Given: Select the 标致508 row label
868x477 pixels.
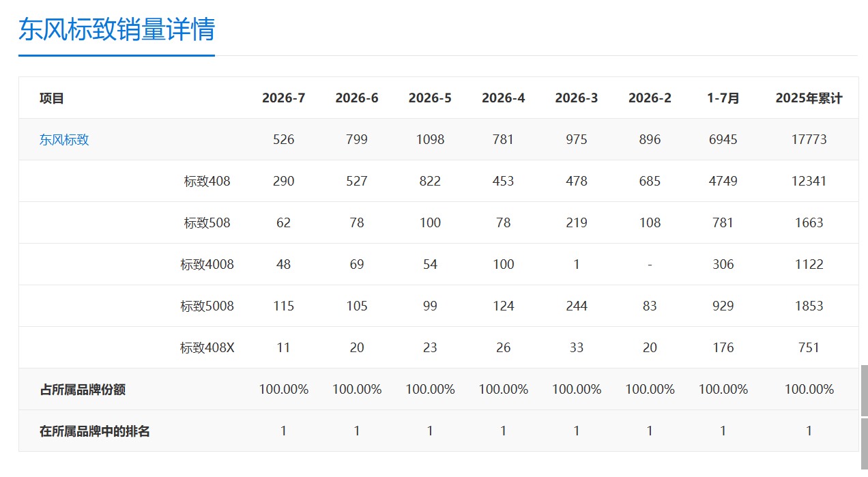Looking at the screenshot, I should pos(207,223).
